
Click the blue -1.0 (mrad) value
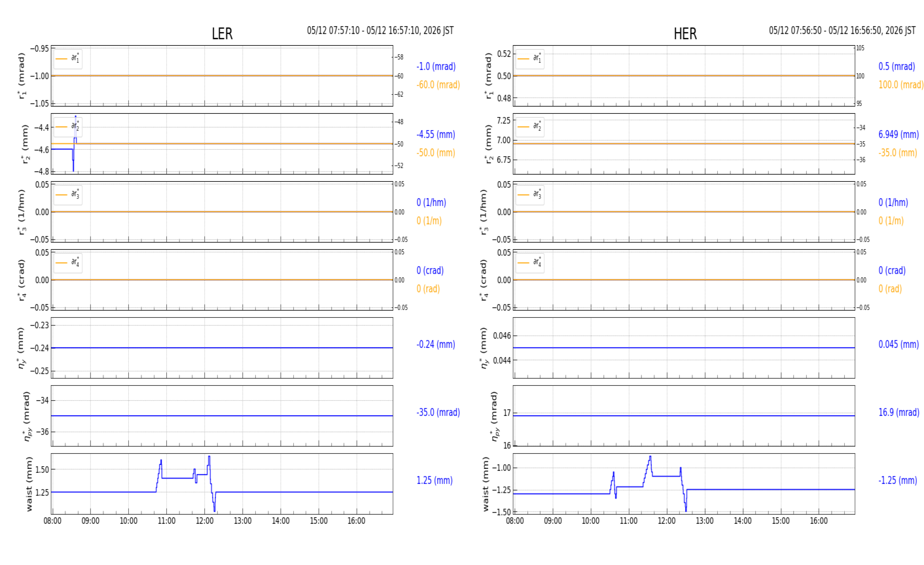click(436, 67)
